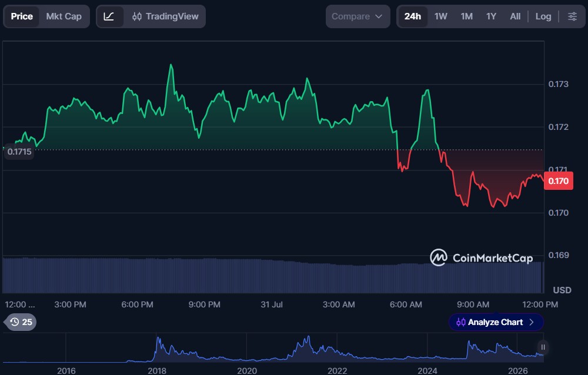Open the TradingView chart mode
588x375 pixels.
(x=165, y=16)
